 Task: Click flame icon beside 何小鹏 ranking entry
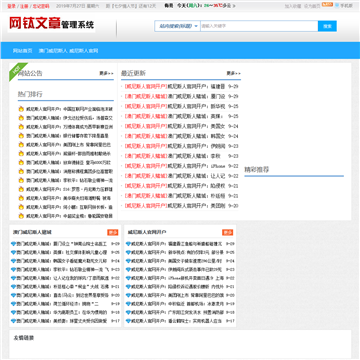pyautogui.click(x=21, y=207)
